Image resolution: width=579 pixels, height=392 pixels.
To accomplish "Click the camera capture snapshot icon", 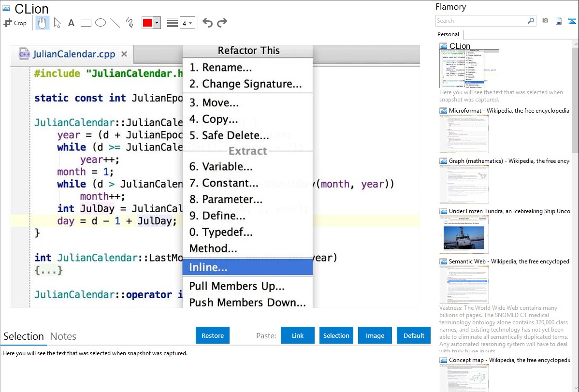I will click(545, 21).
